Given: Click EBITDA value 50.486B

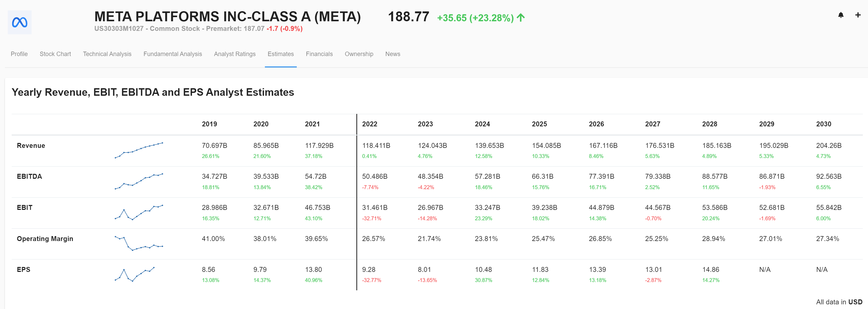Looking at the screenshot, I should (375, 176).
